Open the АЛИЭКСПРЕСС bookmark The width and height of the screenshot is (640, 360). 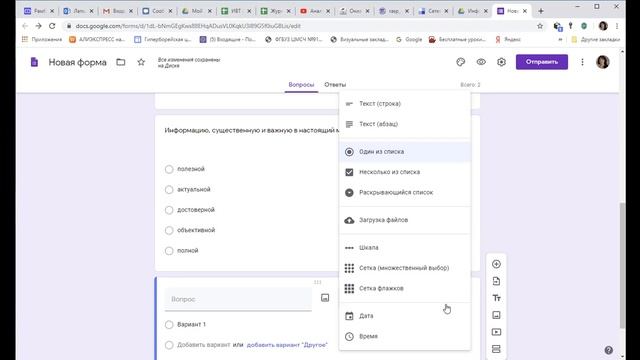coord(97,39)
